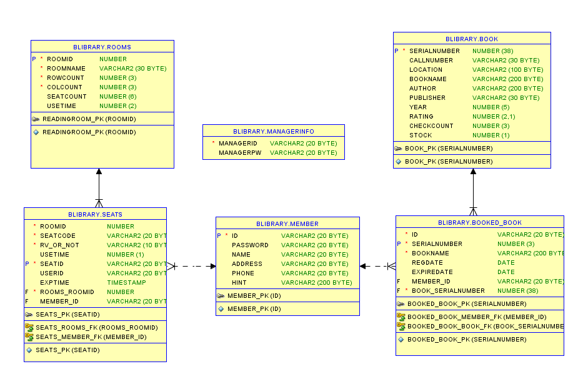Click the diamond index icon beside BOOKED_BOOK_PK (SERIALNUMBER)
Viewport: 588px width, 369px height.
[x=401, y=340]
